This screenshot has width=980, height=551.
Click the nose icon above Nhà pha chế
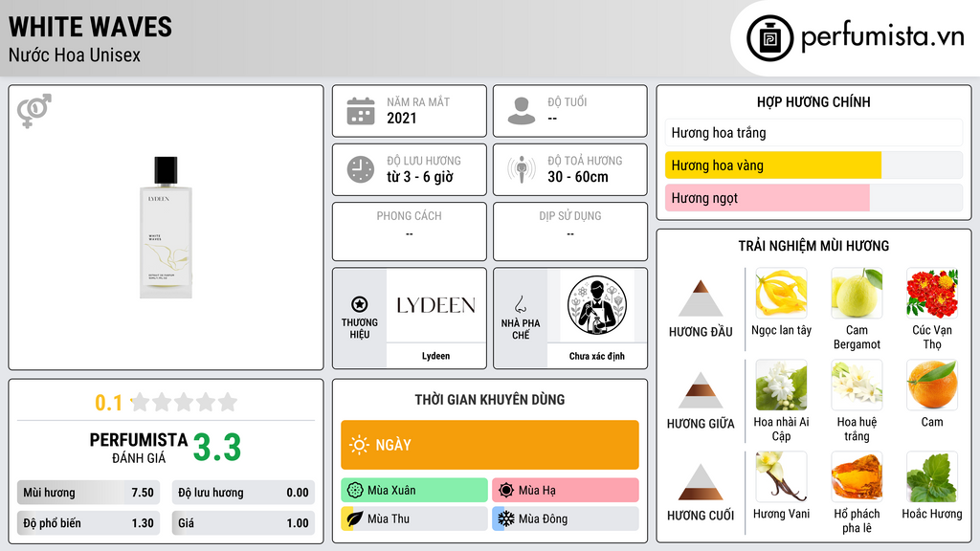click(x=520, y=304)
